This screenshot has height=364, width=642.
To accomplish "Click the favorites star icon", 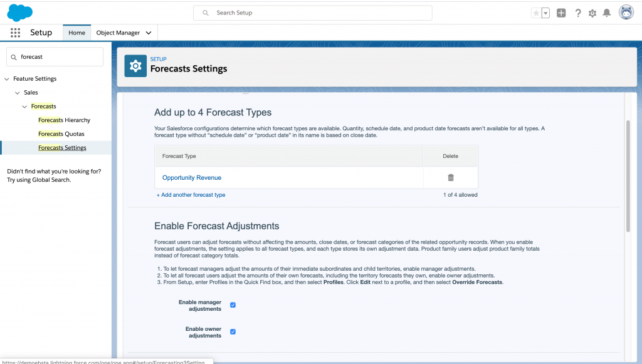I will pyautogui.click(x=535, y=13).
